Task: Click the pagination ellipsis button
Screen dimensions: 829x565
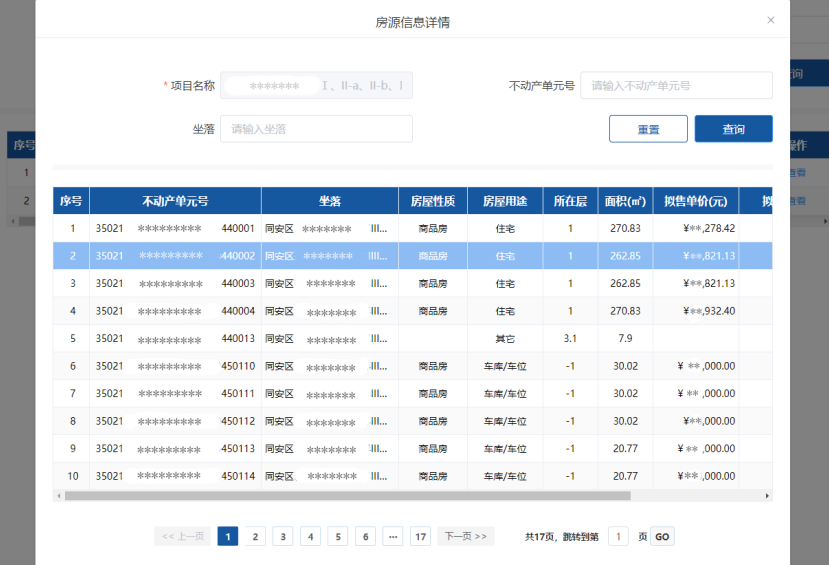Action: click(x=393, y=537)
